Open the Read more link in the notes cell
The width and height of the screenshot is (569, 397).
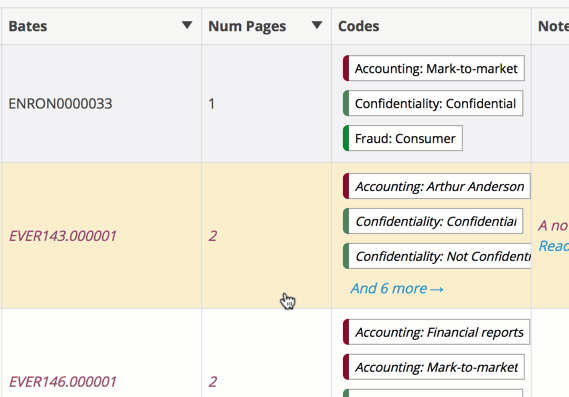click(554, 246)
